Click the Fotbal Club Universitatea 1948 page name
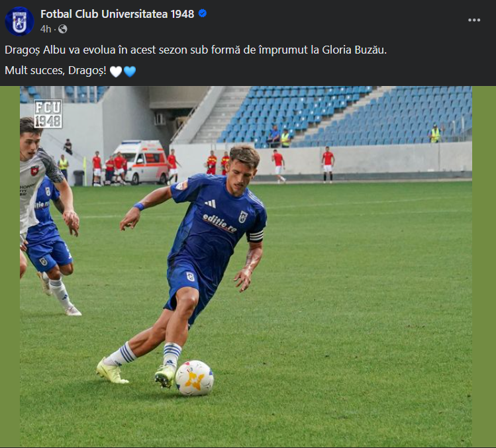The width and height of the screenshot is (496, 448). [x=117, y=14]
